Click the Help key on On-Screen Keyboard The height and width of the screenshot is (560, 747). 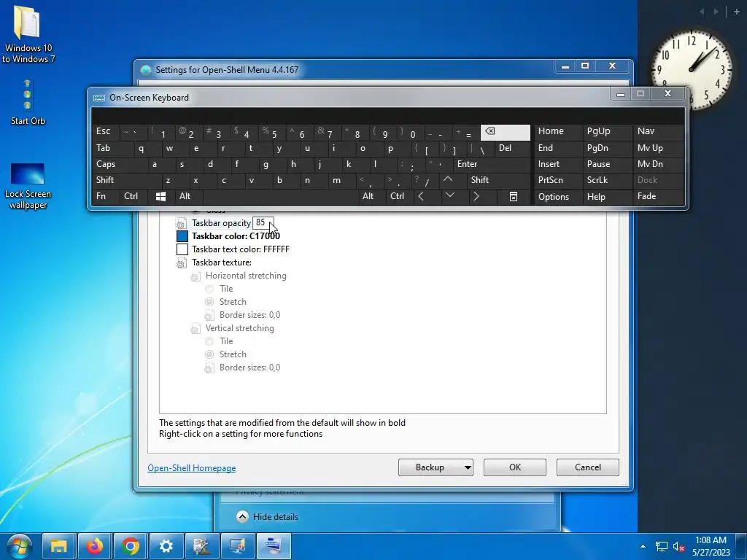point(607,197)
